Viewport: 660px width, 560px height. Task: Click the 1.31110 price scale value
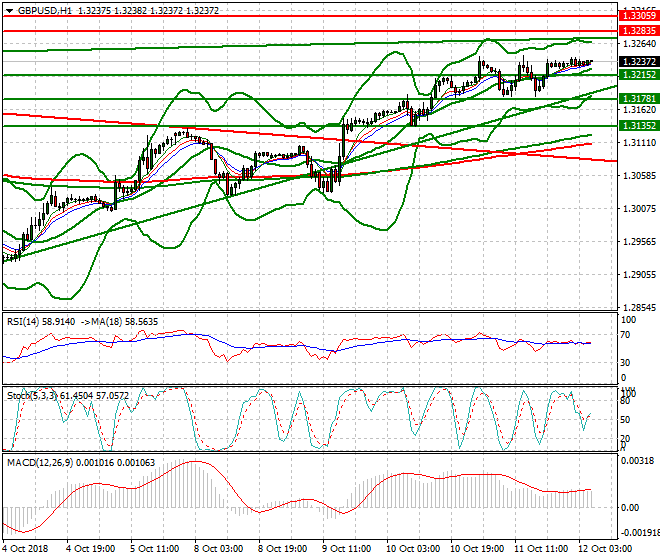point(639,143)
